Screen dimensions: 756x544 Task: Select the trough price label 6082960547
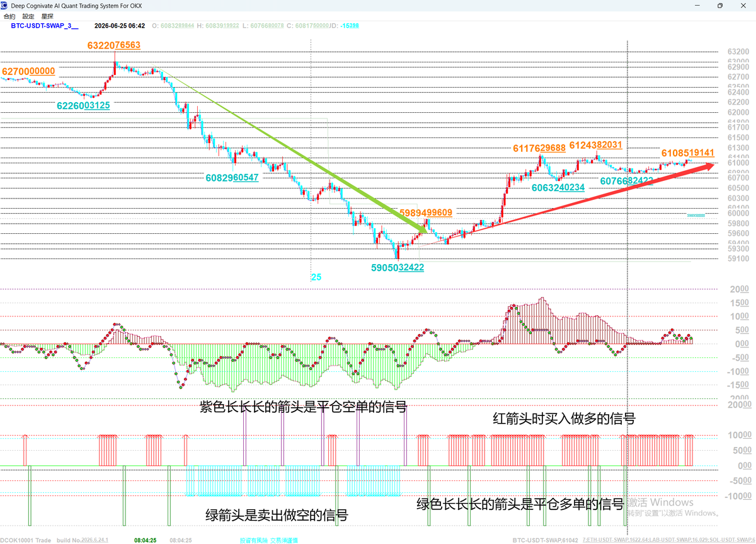point(232,178)
